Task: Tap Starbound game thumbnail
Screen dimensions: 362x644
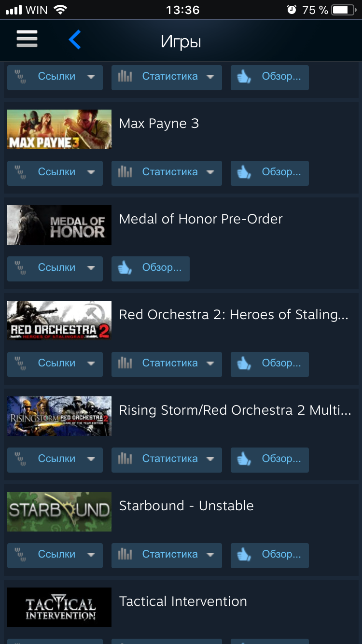Action: click(59, 512)
